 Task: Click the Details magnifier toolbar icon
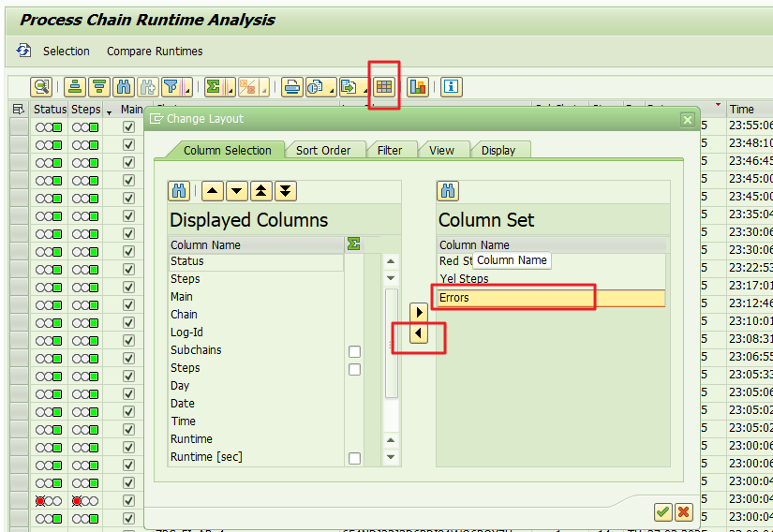tap(41, 87)
